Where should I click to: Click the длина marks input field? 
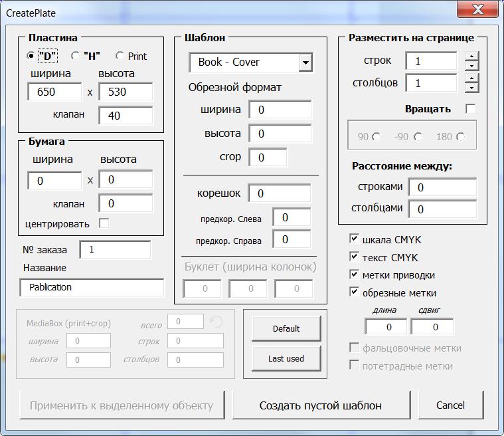click(386, 327)
